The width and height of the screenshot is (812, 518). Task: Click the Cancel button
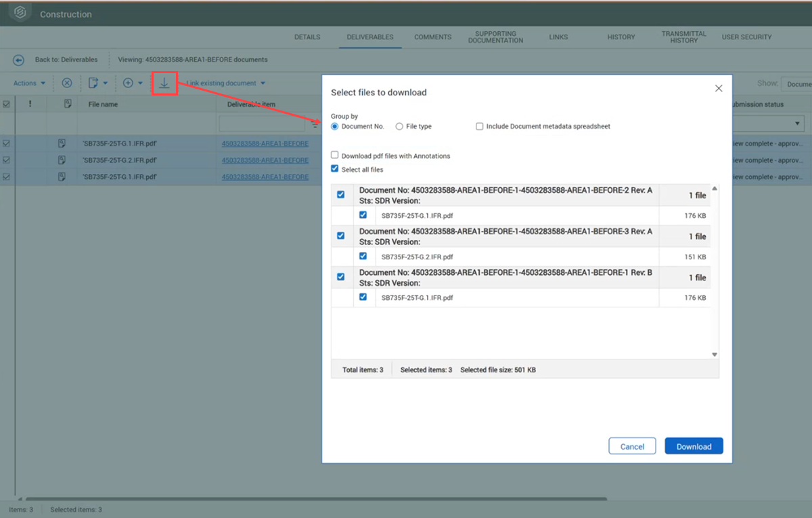[x=633, y=446]
